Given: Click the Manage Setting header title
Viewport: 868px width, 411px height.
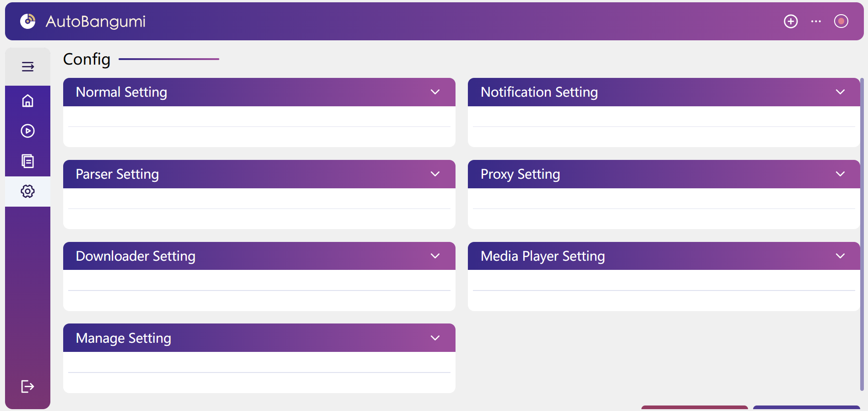Looking at the screenshot, I should point(124,338).
